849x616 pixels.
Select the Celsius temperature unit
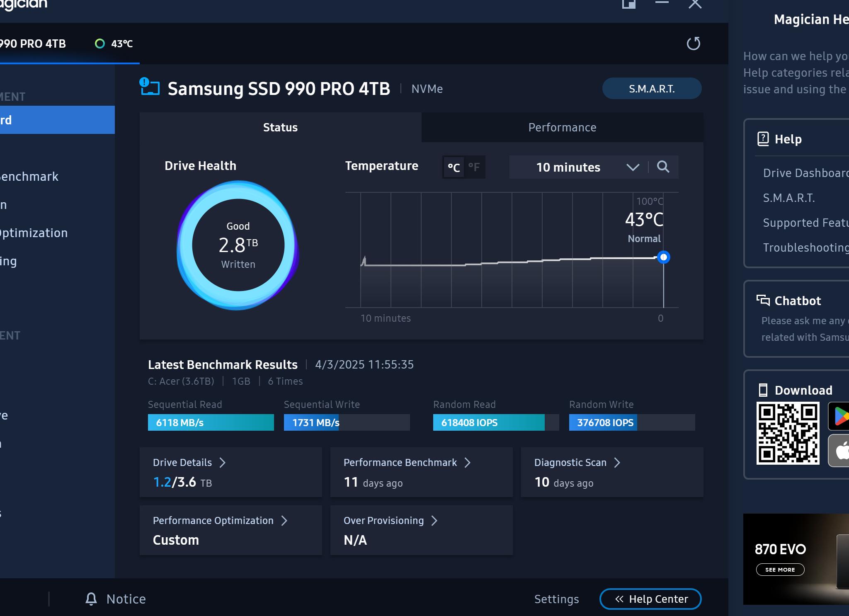coord(454,167)
